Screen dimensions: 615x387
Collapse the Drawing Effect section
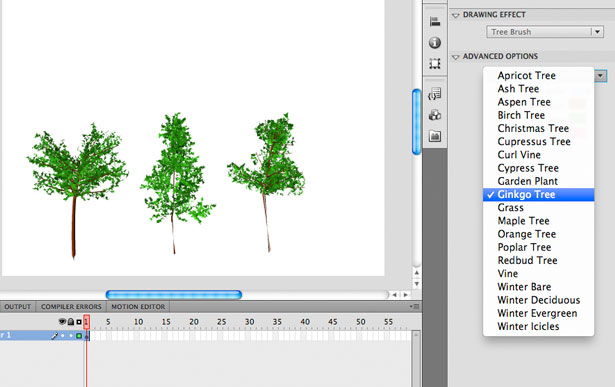[x=455, y=15]
